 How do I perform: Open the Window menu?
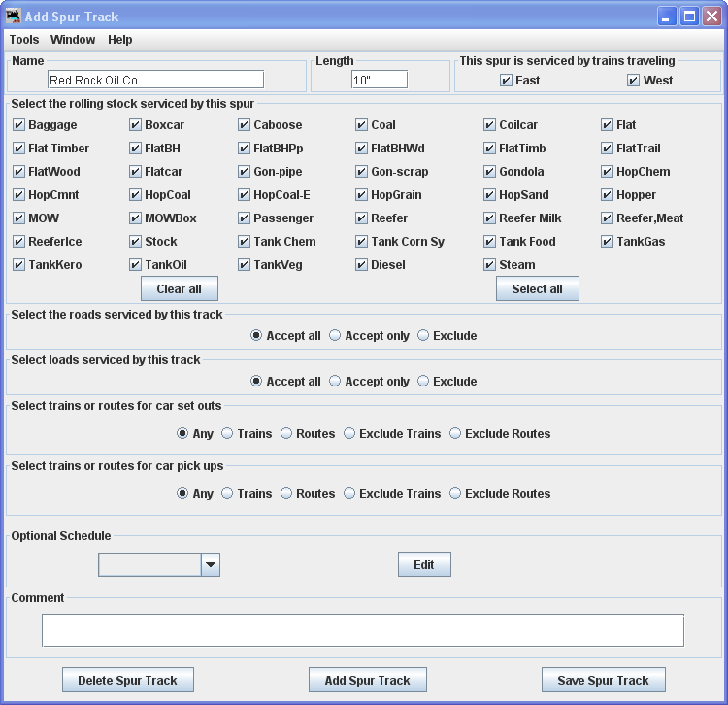point(73,40)
